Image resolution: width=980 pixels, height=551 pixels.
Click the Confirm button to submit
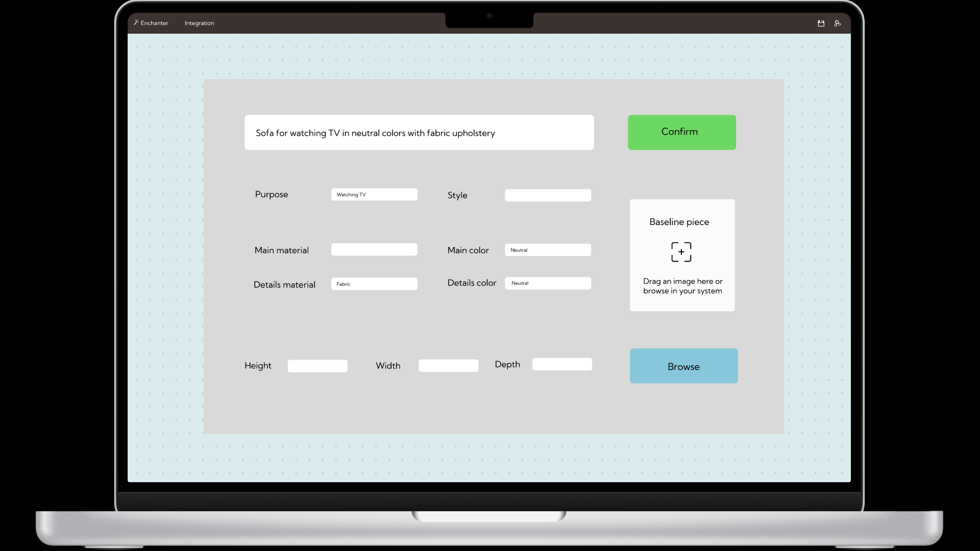(x=679, y=131)
